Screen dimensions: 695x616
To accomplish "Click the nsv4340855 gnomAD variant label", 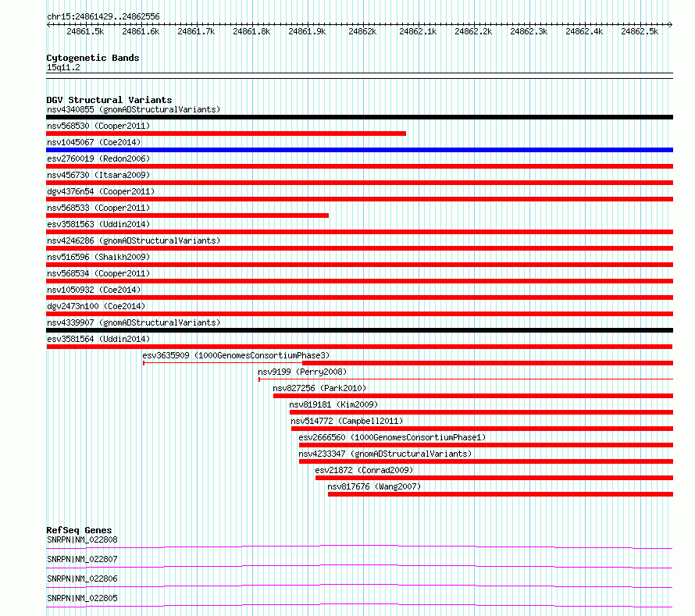I will (x=134, y=109).
